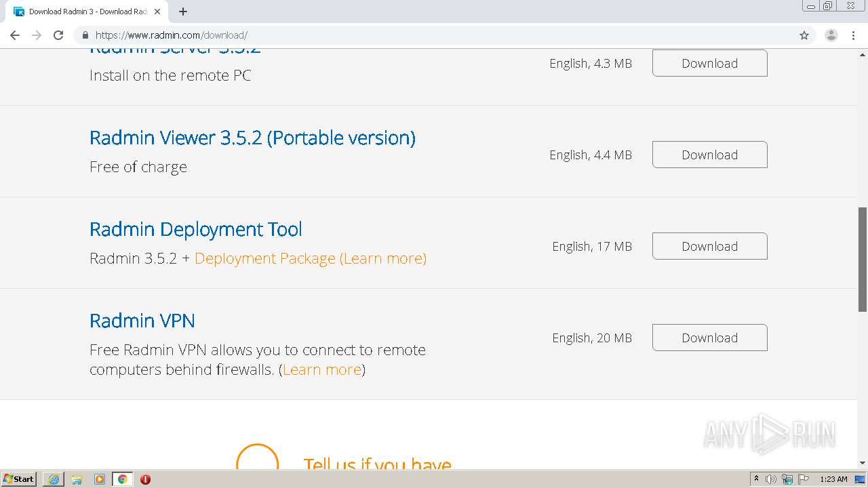Switch to Chrome in the taskbar
The image size is (868, 488).
click(x=123, y=479)
